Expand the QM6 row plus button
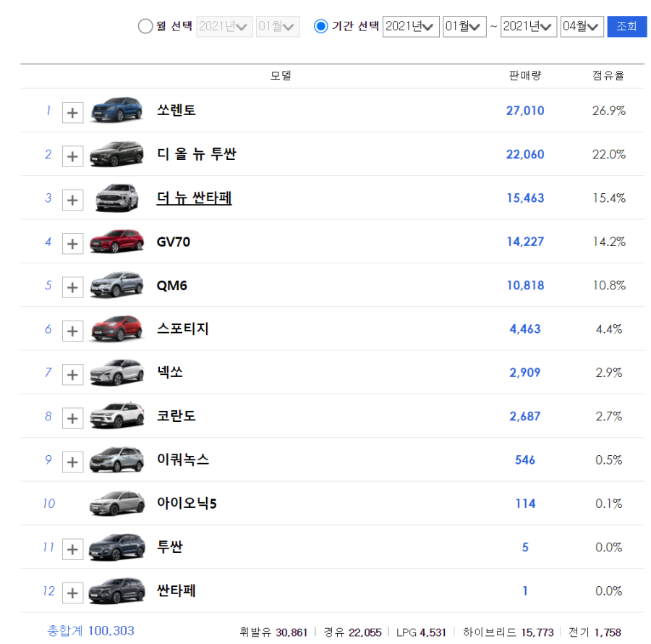This screenshot has width=651, height=644. 72,287
